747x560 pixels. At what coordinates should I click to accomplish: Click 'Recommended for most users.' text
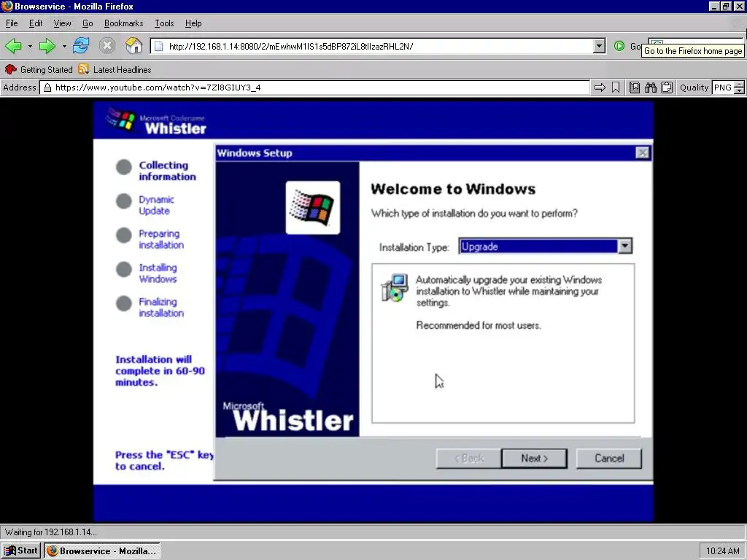click(x=479, y=326)
